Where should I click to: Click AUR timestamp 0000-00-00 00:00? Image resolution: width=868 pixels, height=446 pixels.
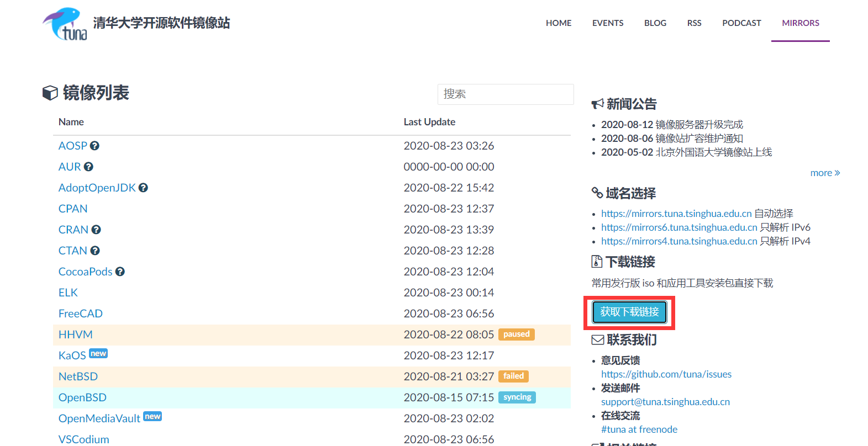449,167
